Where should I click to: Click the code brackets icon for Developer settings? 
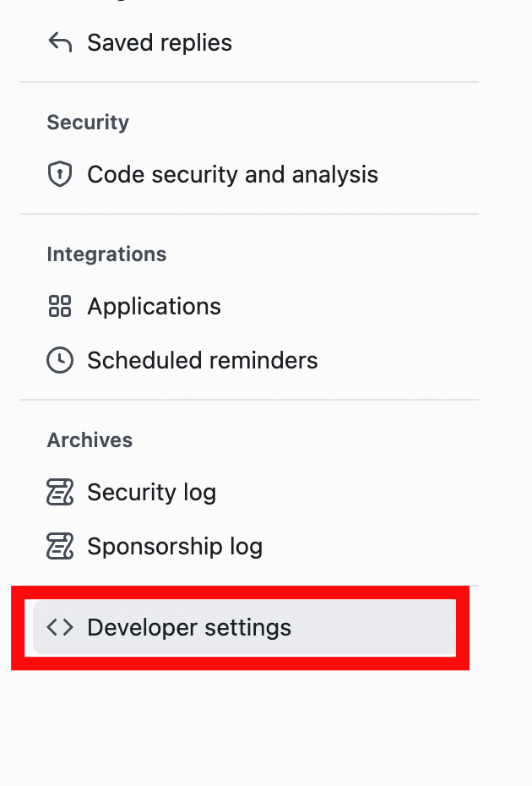pos(59,627)
